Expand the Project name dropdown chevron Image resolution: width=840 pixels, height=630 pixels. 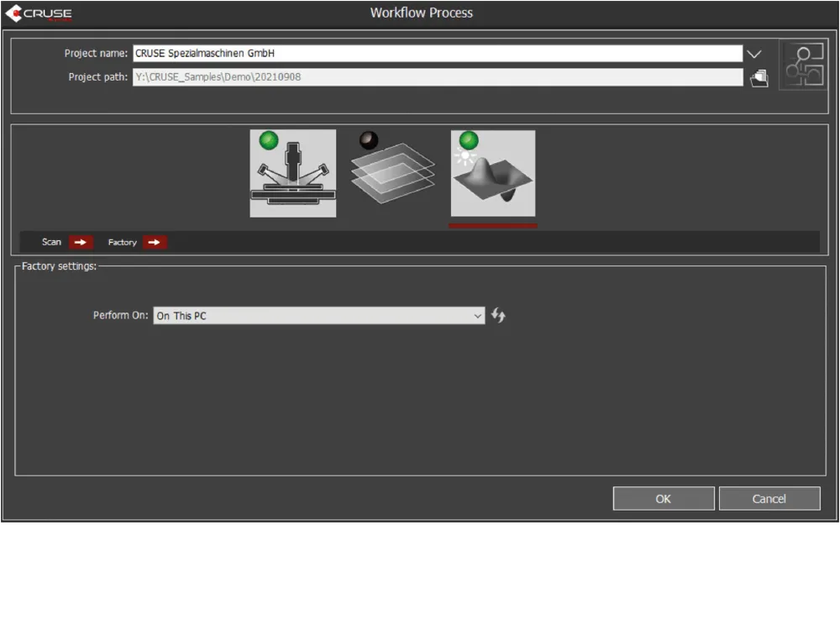[x=753, y=54]
